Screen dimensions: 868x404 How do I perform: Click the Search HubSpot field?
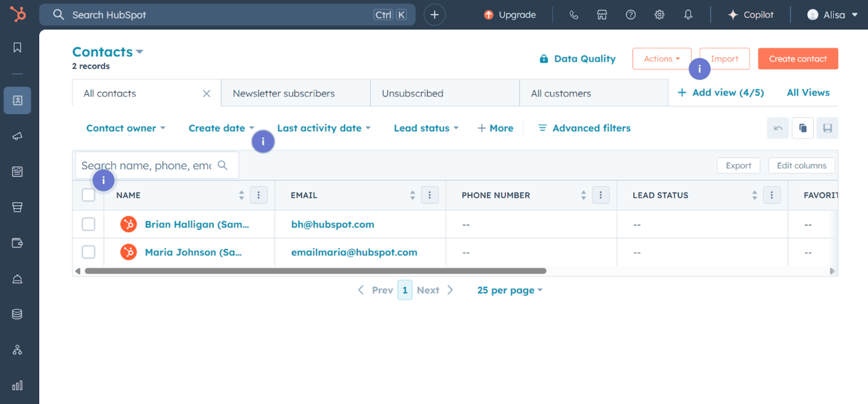[227, 14]
